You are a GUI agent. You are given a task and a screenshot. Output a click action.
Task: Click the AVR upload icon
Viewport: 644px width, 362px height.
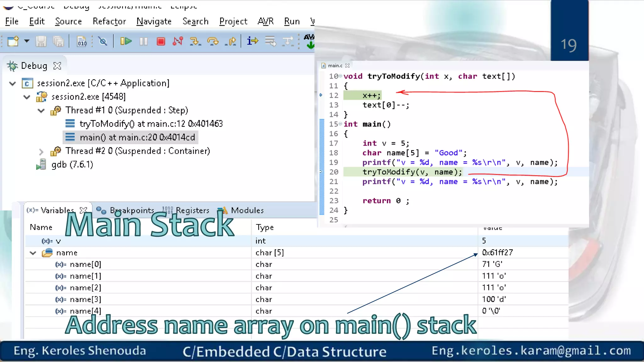coord(309,41)
